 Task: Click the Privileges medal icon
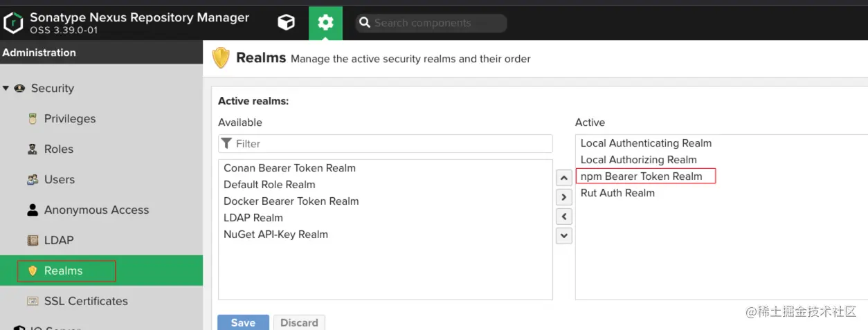33,119
